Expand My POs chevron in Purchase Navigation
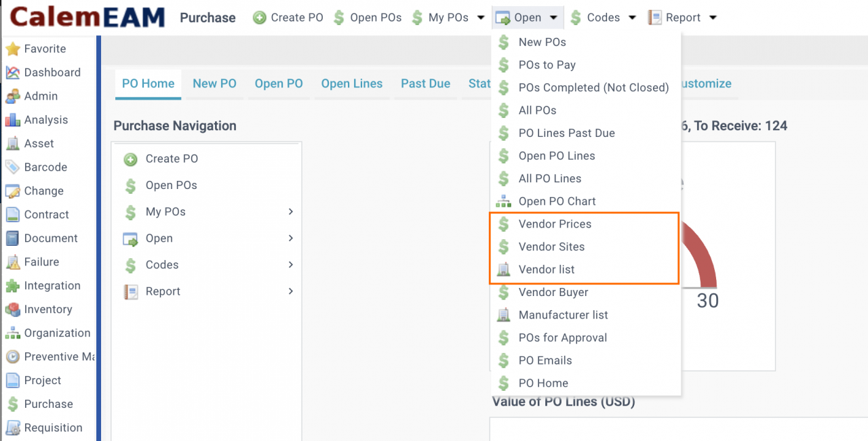This screenshot has height=441, width=868. tap(290, 212)
